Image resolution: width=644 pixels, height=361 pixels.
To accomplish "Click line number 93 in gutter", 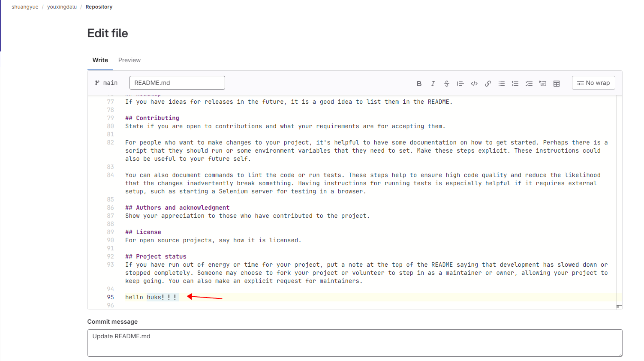I will (111, 265).
